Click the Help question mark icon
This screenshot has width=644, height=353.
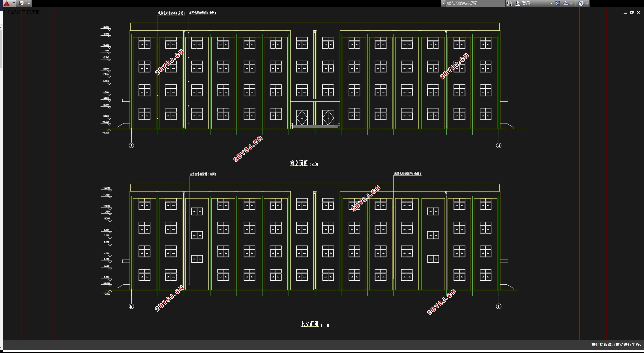[x=581, y=3]
